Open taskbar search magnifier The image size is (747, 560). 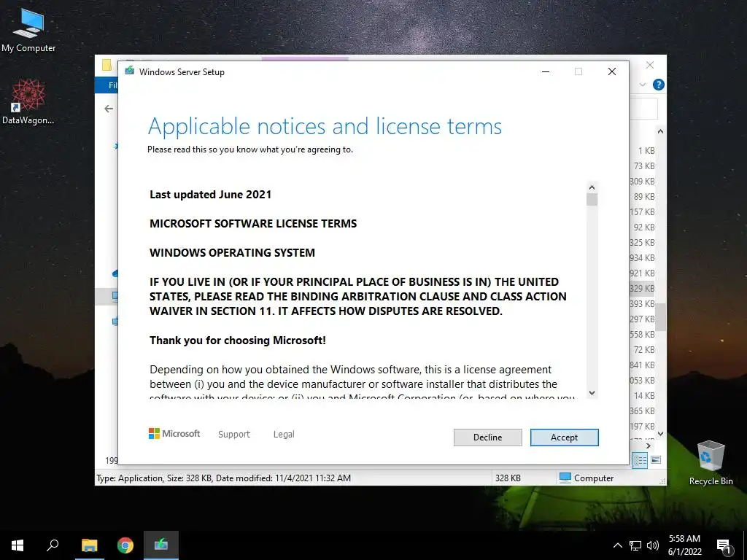(x=53, y=545)
